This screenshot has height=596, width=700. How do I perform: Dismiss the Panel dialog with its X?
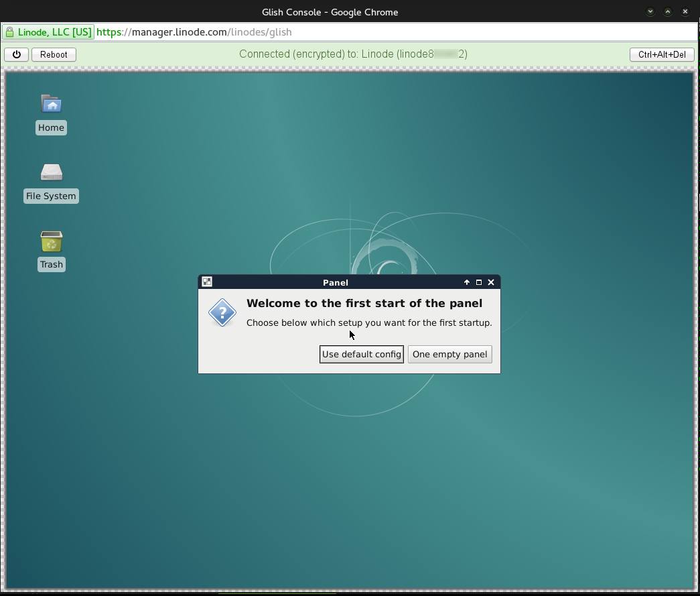(490, 282)
